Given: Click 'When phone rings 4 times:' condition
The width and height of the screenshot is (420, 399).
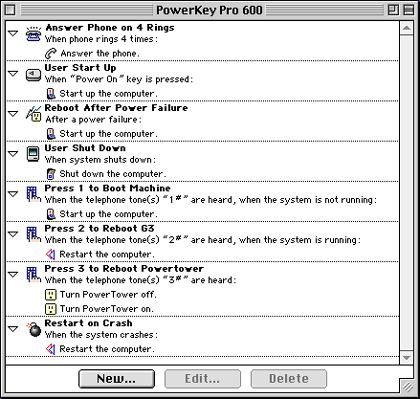Looking at the screenshot, I should click(101, 39).
